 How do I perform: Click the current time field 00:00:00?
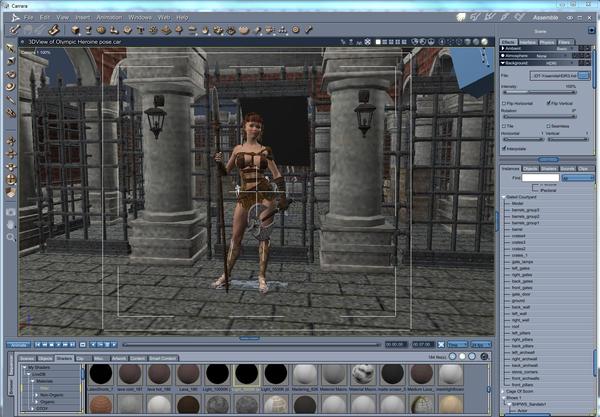[x=396, y=345]
